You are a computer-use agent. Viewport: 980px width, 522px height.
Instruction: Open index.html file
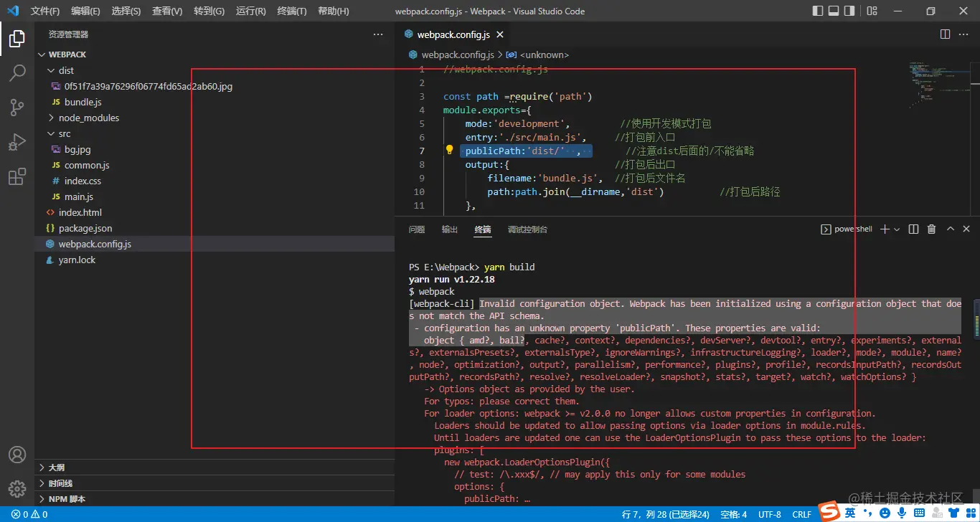click(x=215, y=212)
